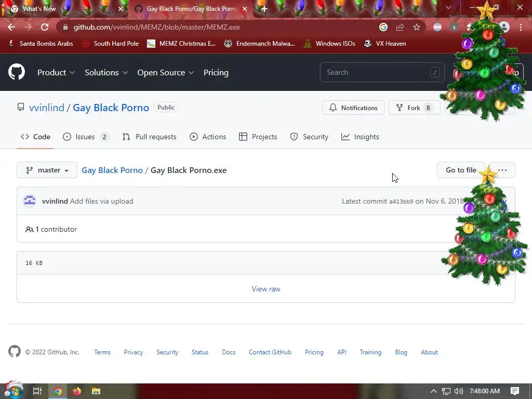The height and width of the screenshot is (399, 532).
Task: Open Chrome three-dot menu
Action: (x=521, y=27)
